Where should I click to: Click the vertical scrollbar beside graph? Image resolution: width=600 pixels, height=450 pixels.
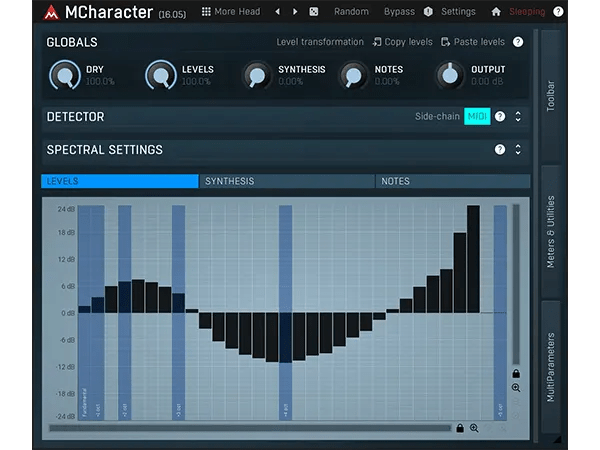516,285
